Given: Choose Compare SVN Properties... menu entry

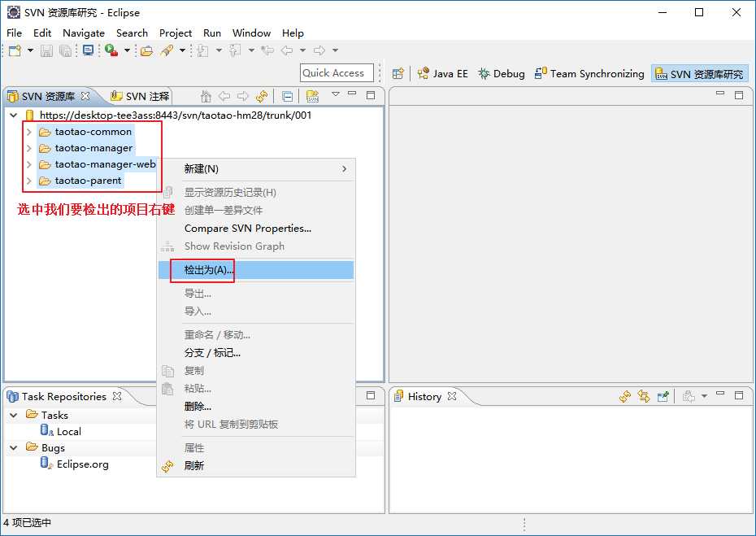Looking at the screenshot, I should tap(256, 229).
